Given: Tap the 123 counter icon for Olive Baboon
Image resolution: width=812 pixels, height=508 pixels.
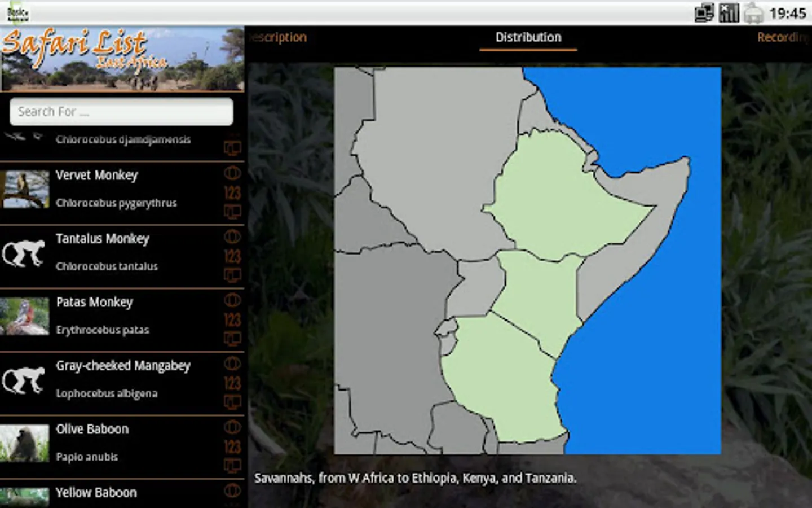Looking at the screenshot, I should (x=232, y=447).
